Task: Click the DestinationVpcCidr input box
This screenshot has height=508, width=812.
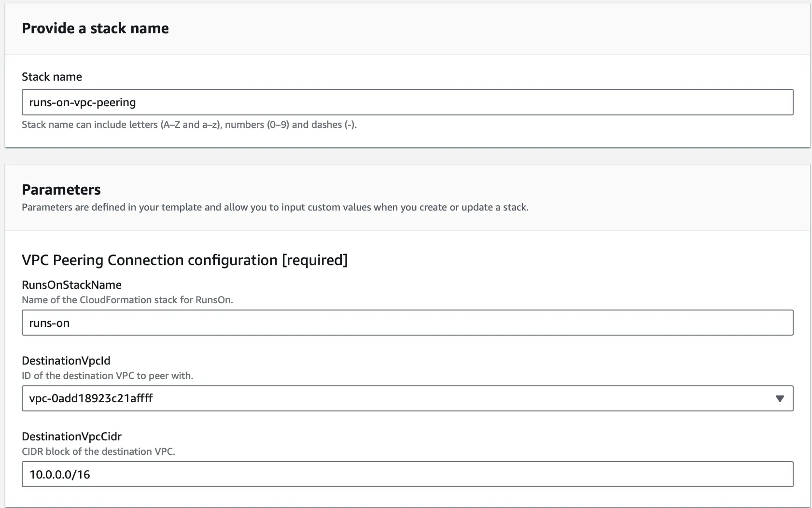Action: tap(338, 474)
